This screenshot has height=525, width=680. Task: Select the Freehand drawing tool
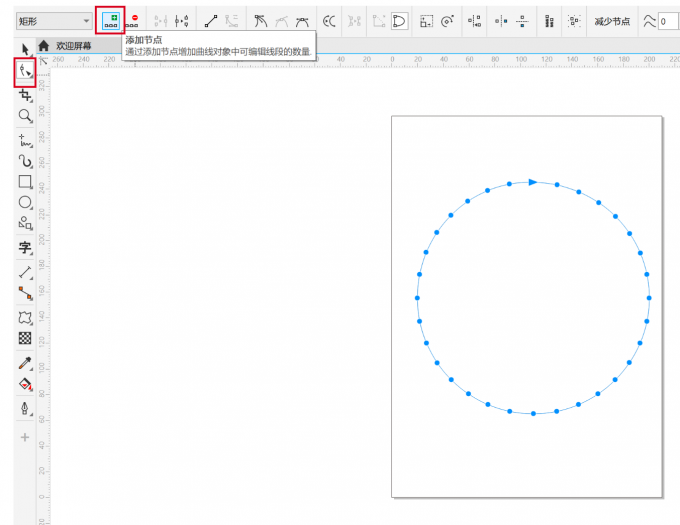25,140
